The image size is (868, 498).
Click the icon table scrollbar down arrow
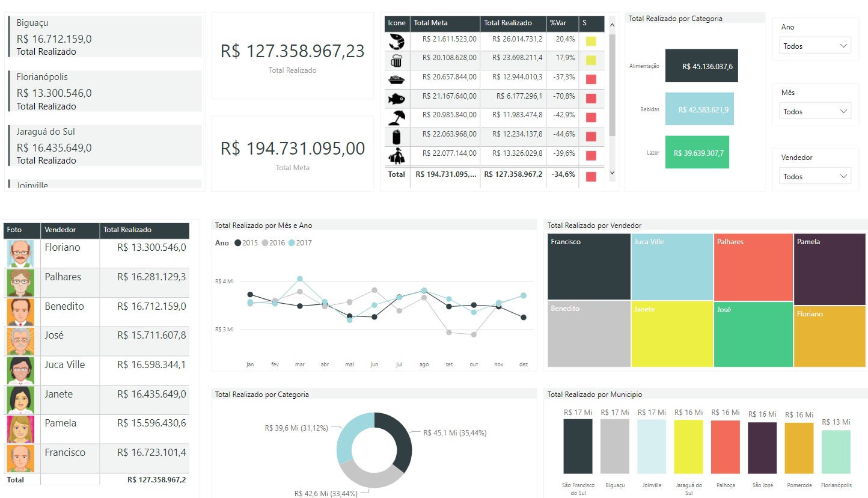(x=613, y=173)
